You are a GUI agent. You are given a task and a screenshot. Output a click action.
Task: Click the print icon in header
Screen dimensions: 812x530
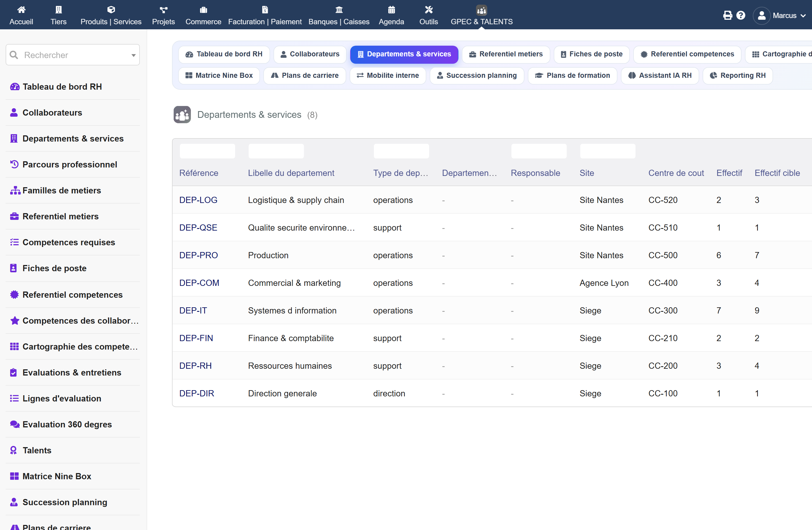[727, 15]
